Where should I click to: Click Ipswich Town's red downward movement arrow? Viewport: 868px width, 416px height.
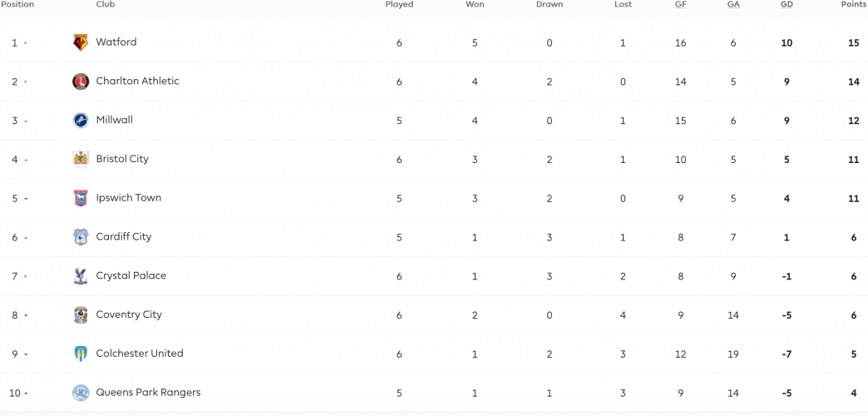[26, 198]
